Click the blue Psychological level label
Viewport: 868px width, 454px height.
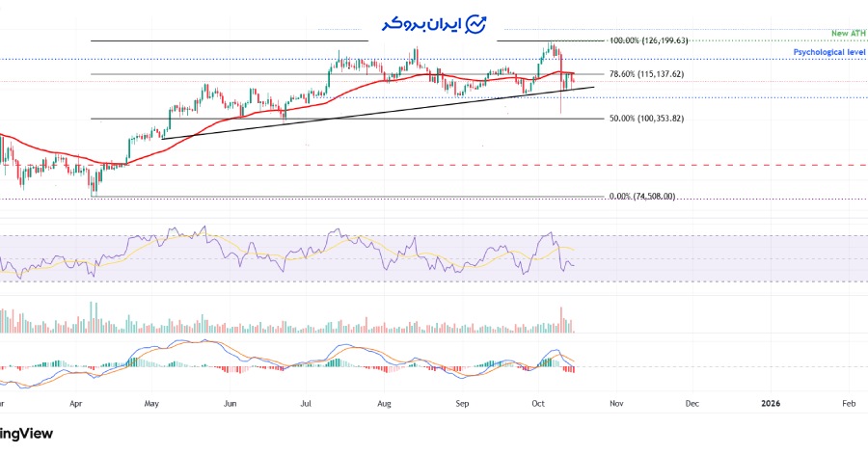pos(827,52)
